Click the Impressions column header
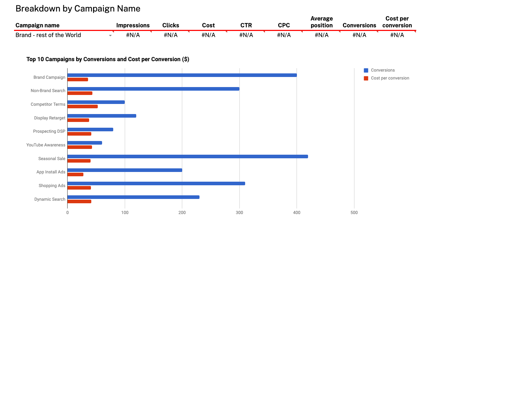This screenshot has height=395, width=532. pos(133,25)
